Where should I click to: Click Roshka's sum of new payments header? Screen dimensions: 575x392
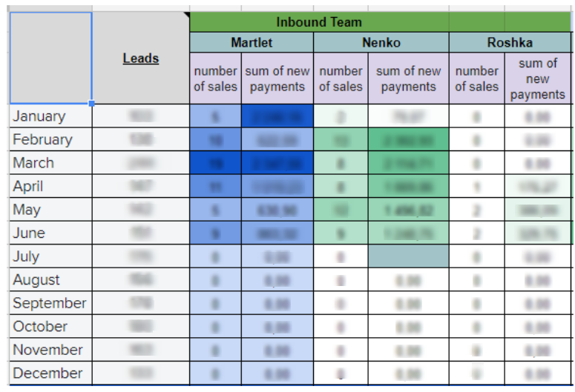click(538, 79)
